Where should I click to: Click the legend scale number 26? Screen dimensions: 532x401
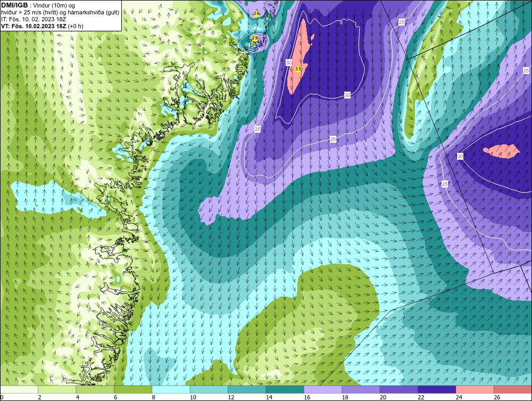pos(497,397)
